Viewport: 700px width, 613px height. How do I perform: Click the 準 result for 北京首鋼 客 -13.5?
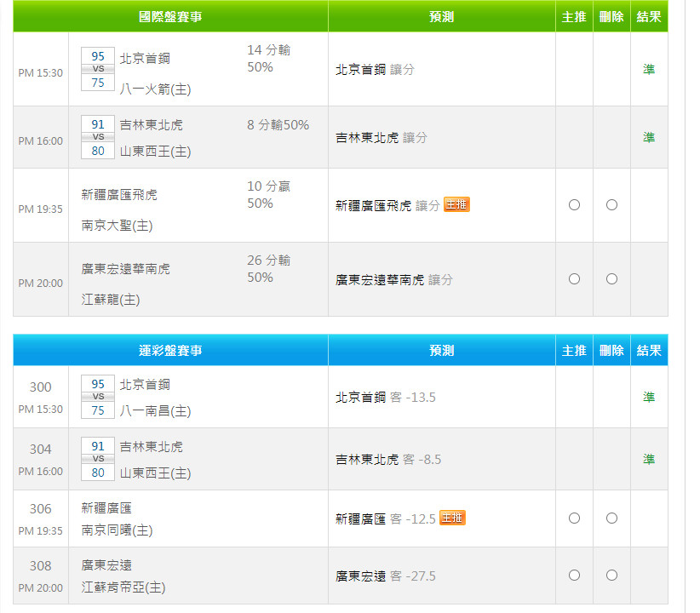point(649,397)
